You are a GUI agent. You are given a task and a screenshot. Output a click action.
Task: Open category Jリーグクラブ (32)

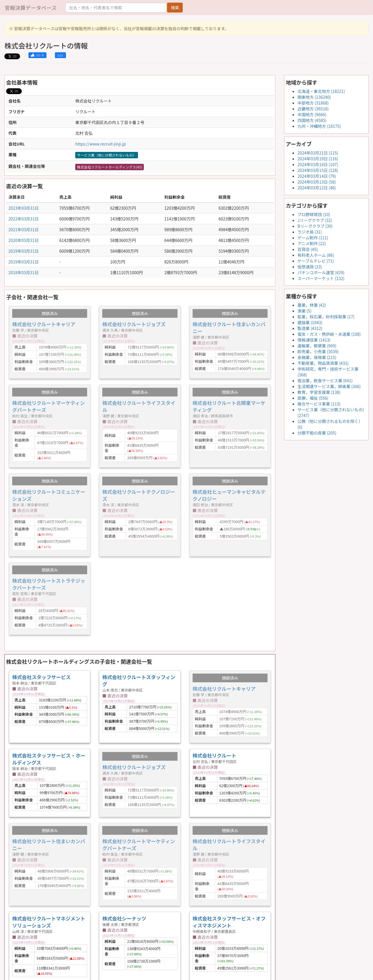[x=314, y=220]
